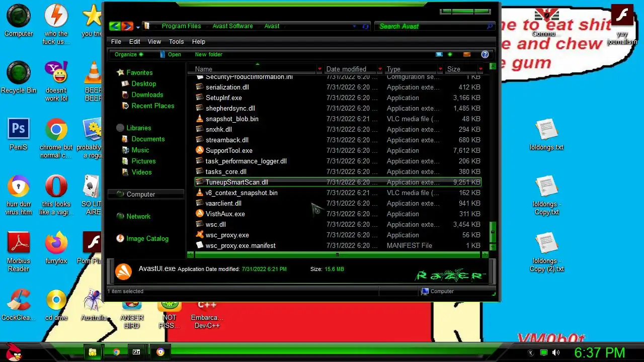
Task: Select the Recycle Bin desktop icon
Action: [x=19, y=77]
